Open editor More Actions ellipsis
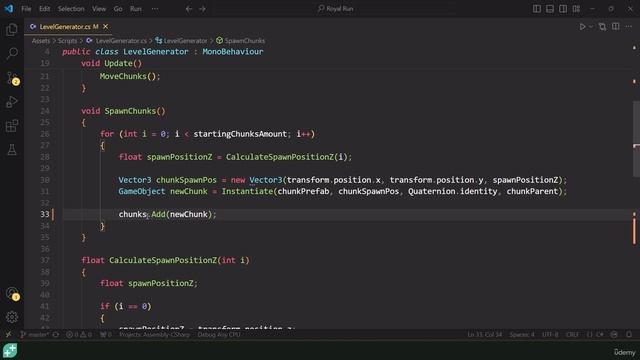This screenshot has height=360, width=640. (x=629, y=27)
